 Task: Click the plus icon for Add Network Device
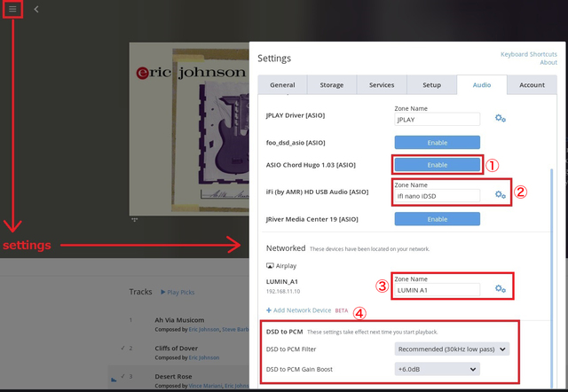269,310
